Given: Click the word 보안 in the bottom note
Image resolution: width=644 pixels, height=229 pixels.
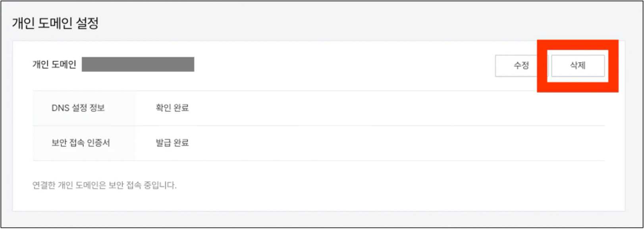Looking at the screenshot, I should pyautogui.click(x=116, y=185).
